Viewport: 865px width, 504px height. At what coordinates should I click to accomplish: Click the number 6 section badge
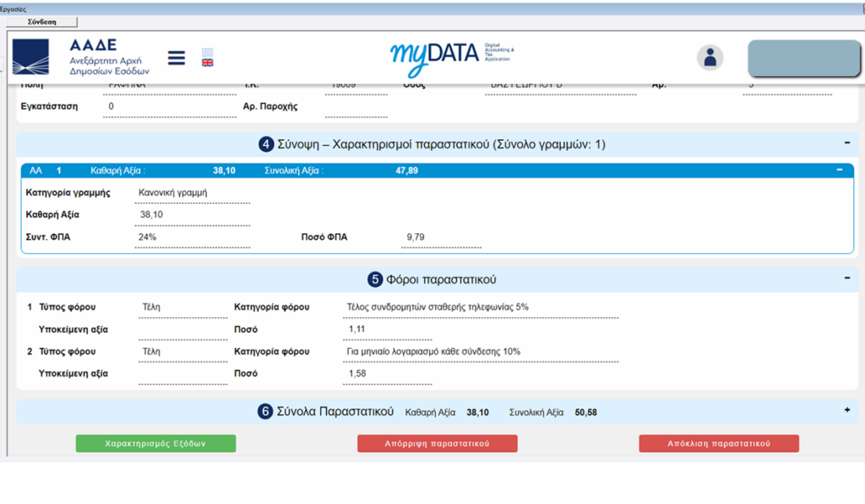click(266, 412)
